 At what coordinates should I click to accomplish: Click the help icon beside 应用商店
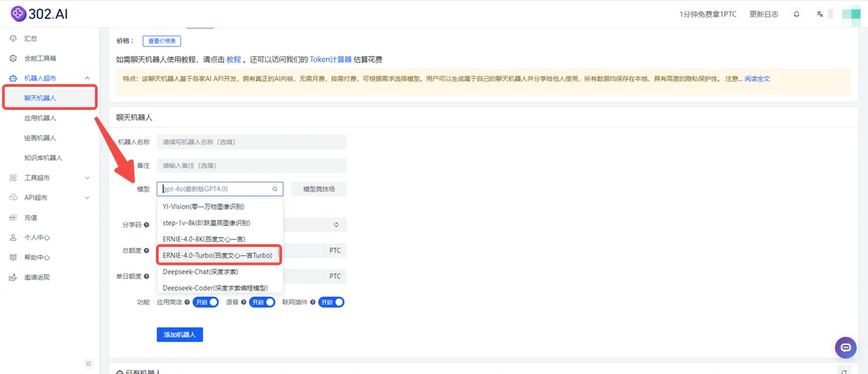click(186, 303)
